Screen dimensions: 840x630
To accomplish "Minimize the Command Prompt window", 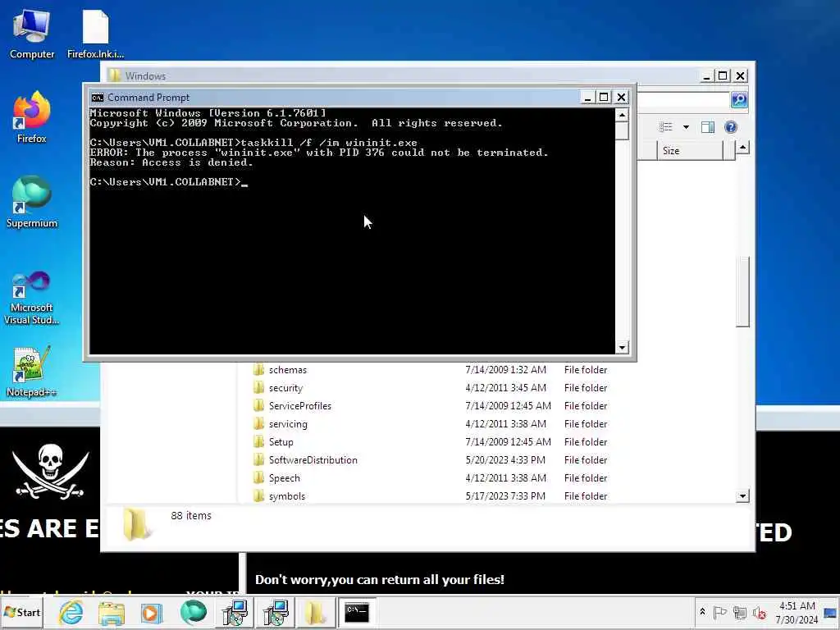I will [x=587, y=98].
